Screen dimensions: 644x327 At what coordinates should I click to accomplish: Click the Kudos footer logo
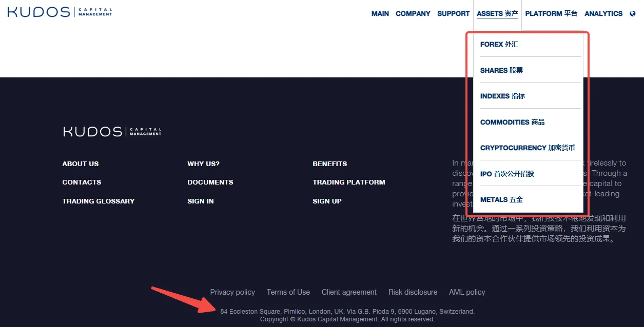coord(112,132)
